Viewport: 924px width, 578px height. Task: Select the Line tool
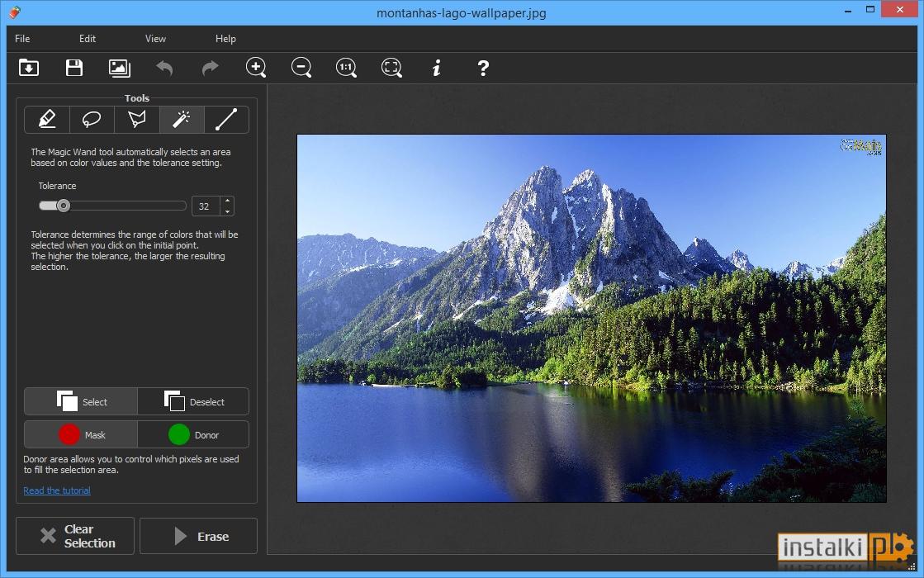226,120
